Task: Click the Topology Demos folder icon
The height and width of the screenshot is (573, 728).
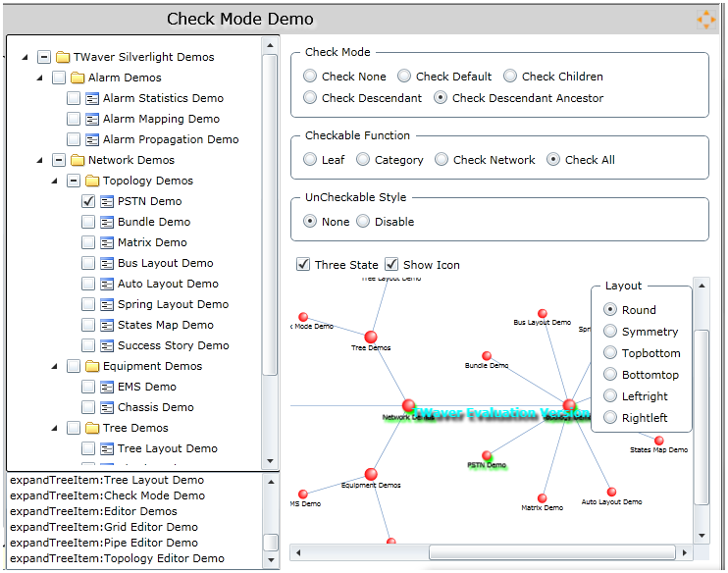Action: (92, 181)
